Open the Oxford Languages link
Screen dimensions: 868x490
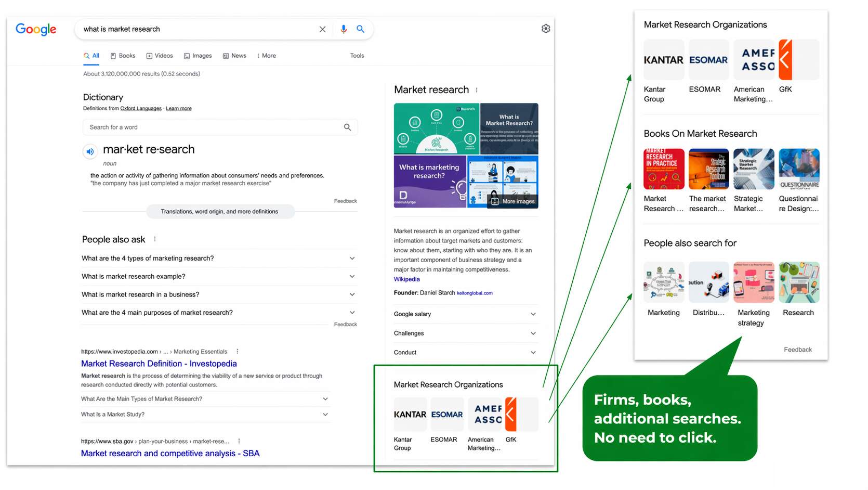(x=141, y=108)
